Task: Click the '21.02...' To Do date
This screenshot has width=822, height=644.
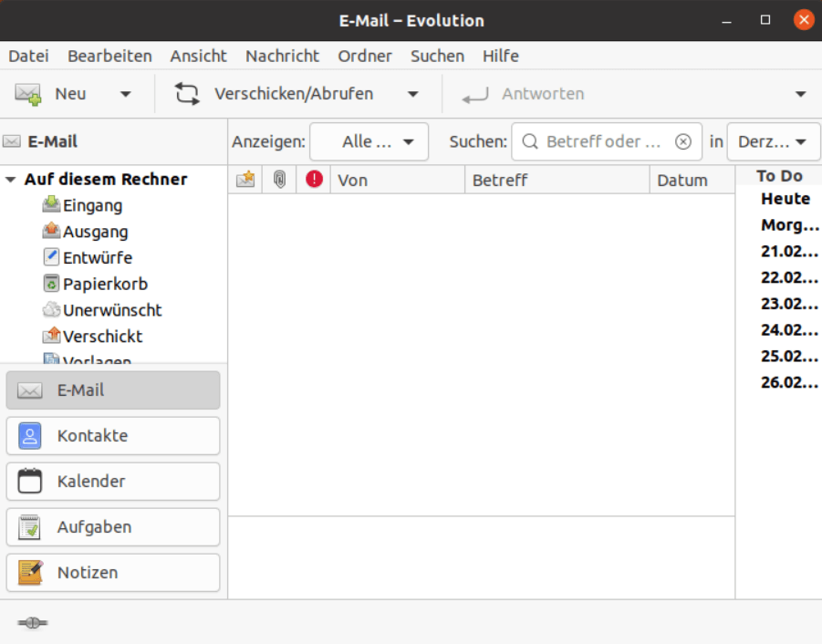Action: tap(789, 252)
